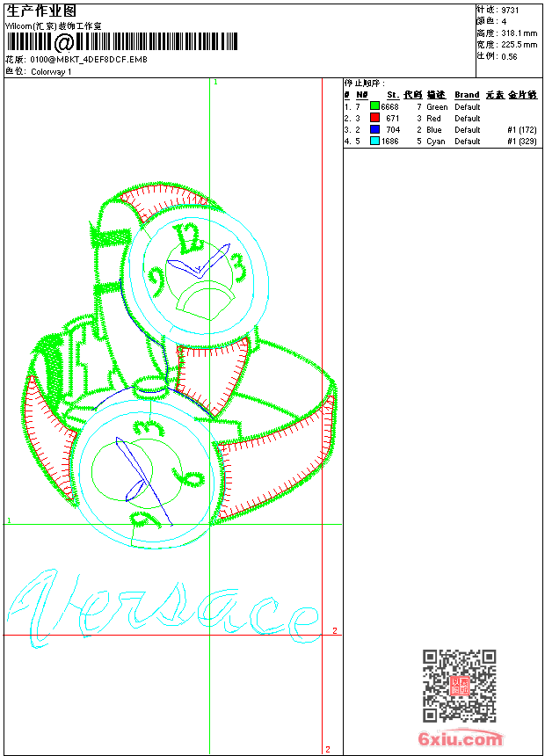Click the colors count value '4'
Screen dimensions: 545x756
(x=504, y=22)
